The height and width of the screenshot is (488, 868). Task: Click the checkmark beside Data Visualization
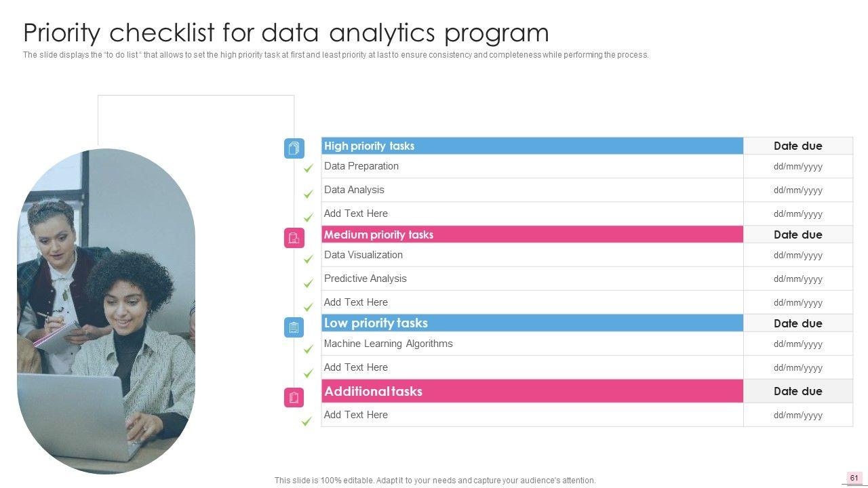[309, 259]
